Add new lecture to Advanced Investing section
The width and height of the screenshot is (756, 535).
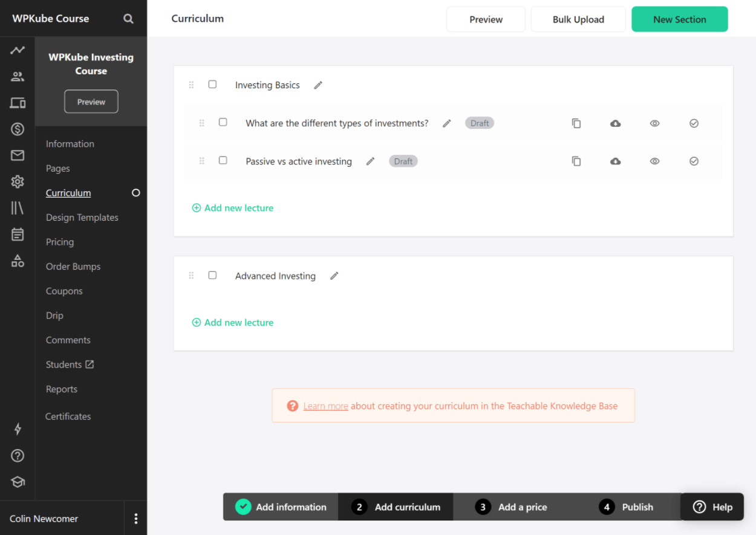233,323
